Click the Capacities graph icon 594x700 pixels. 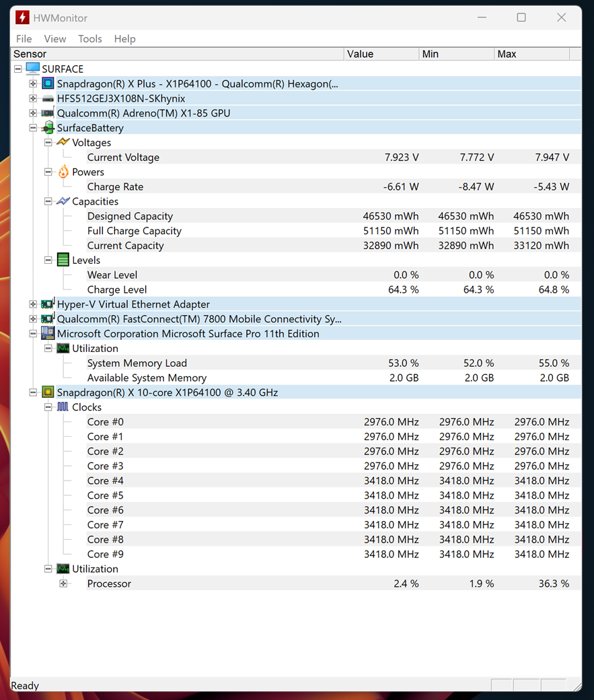coord(63,201)
